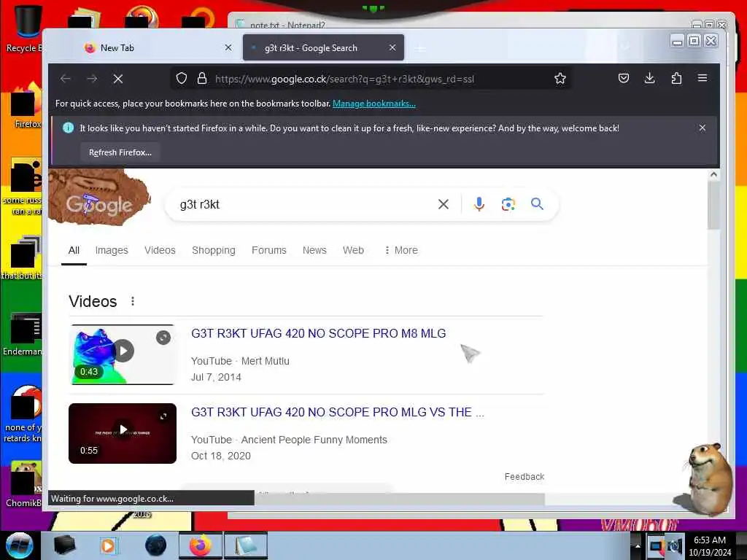This screenshot has height=560, width=747.
Task: Switch to Web results
Action: click(354, 251)
